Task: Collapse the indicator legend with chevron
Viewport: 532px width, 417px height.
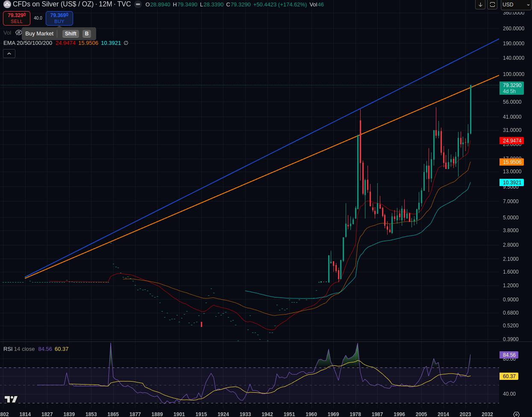Action: [x=9, y=53]
